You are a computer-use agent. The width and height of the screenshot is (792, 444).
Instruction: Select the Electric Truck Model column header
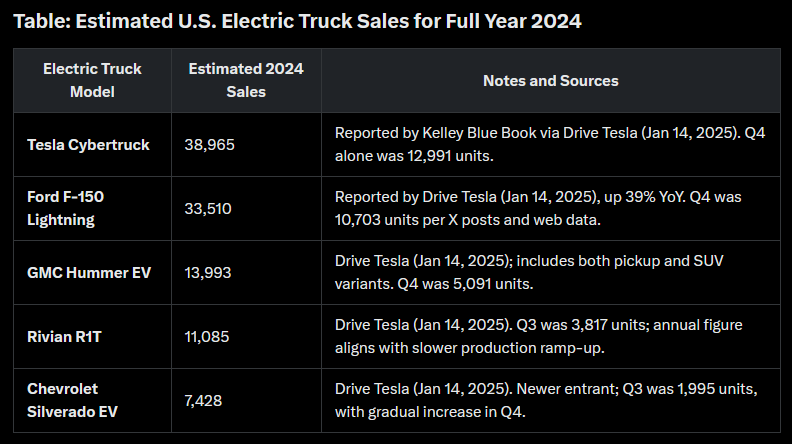[x=92, y=80]
